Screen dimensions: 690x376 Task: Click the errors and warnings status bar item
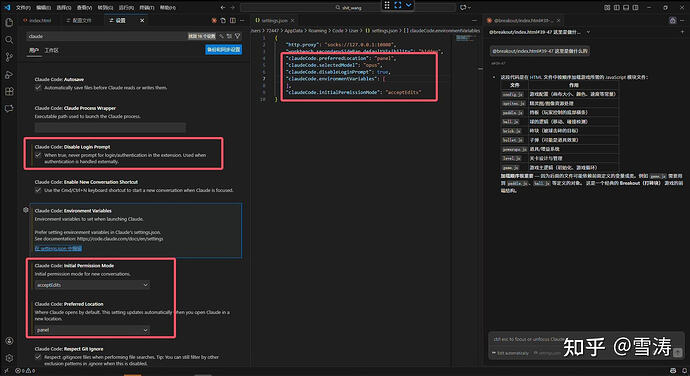26,371
